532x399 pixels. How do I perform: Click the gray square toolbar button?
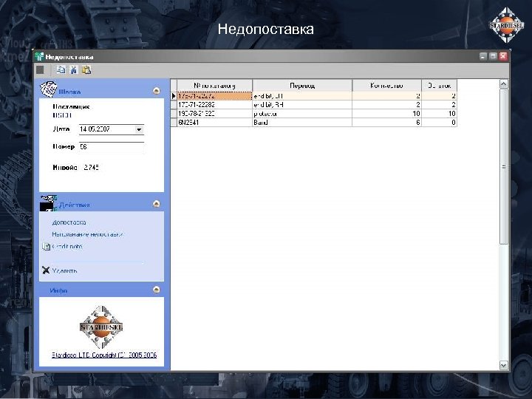click(x=40, y=70)
